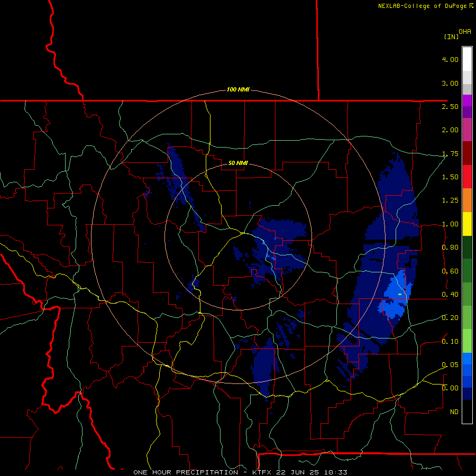Click the ND legend label
Screen dimensions: 476x476
(x=454, y=412)
